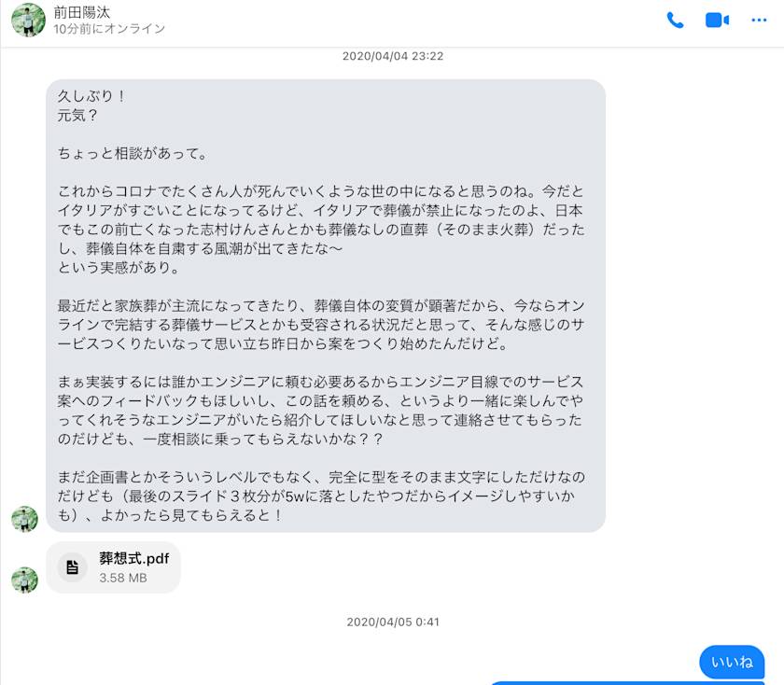Screen dimensions: 784x685
Task: Click the 3.58 MB file size label
Action: tap(123, 578)
